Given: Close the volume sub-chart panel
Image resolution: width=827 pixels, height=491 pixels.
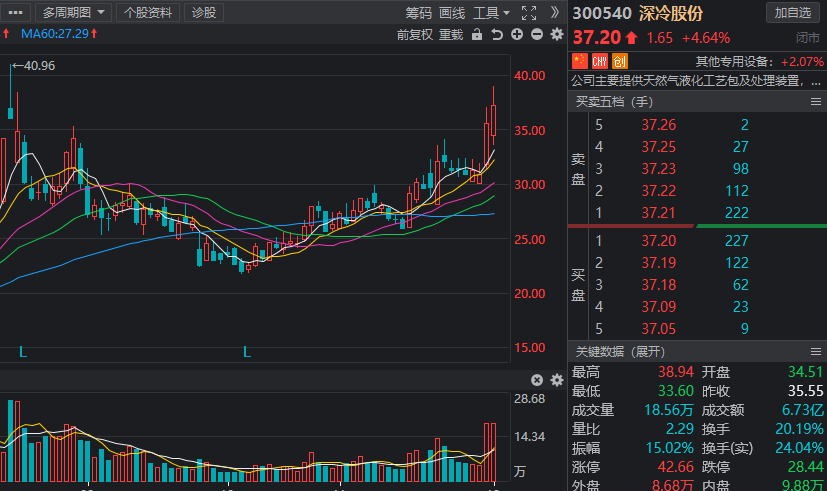Looking at the screenshot, I should (x=537, y=380).
